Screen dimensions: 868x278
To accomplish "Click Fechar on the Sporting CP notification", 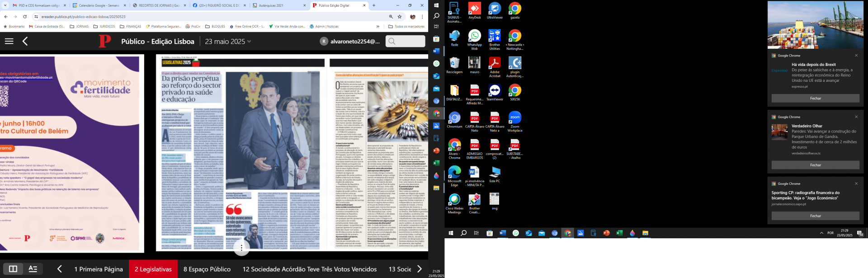I will pyautogui.click(x=816, y=216).
